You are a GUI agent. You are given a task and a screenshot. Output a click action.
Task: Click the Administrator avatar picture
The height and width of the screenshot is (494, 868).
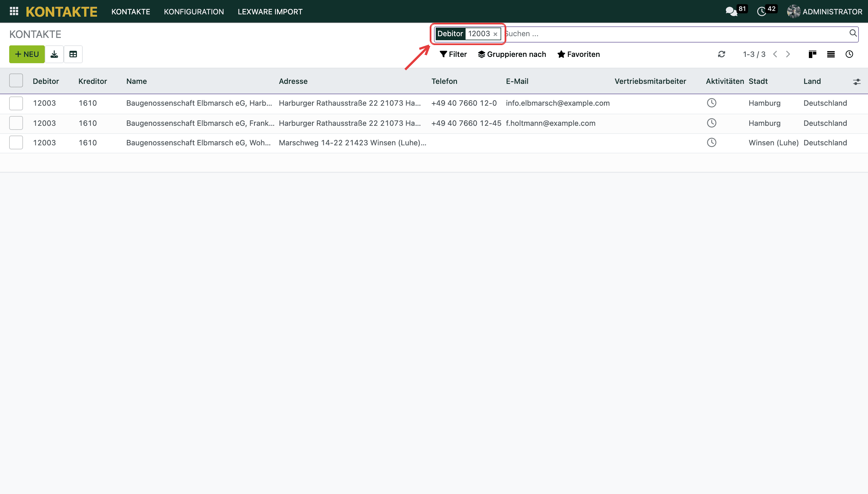coord(793,11)
